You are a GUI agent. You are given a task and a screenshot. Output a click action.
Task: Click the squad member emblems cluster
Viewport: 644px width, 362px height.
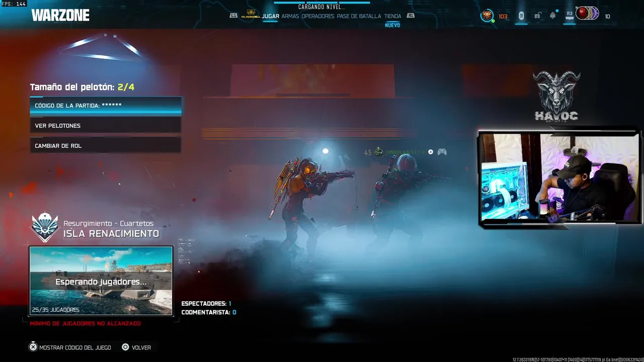pyautogui.click(x=588, y=14)
